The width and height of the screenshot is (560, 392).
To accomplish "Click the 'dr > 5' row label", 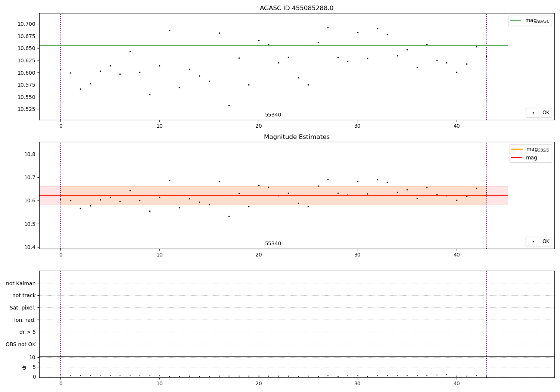I will [x=28, y=332].
